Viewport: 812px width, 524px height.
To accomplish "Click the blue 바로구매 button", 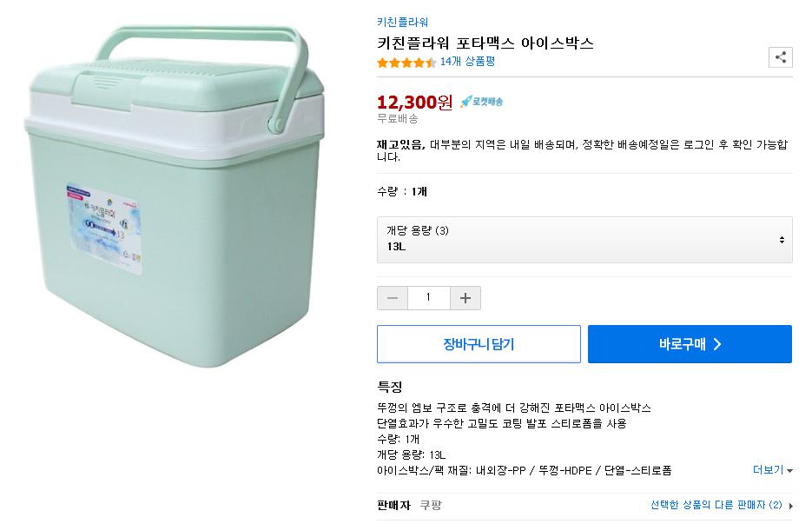I will point(690,344).
